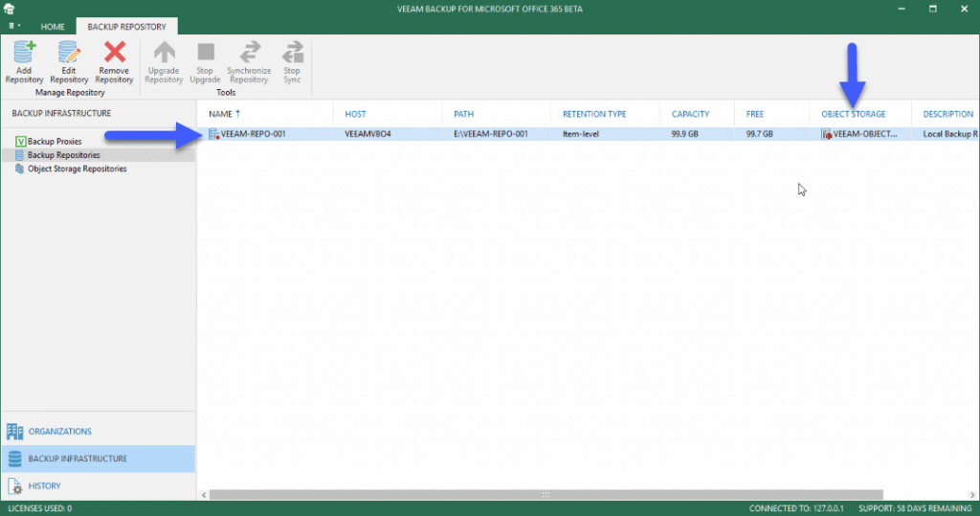Select the VEEAM-REPO-001 repository row
The height and width of the screenshot is (516, 980).
pos(589,134)
